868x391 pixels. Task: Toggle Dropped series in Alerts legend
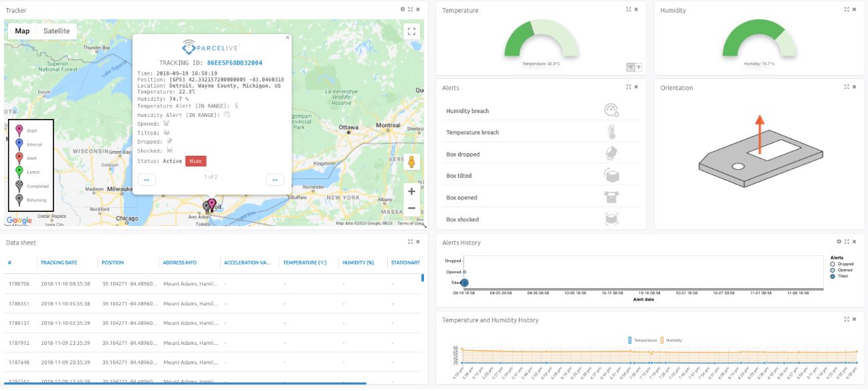click(x=841, y=264)
